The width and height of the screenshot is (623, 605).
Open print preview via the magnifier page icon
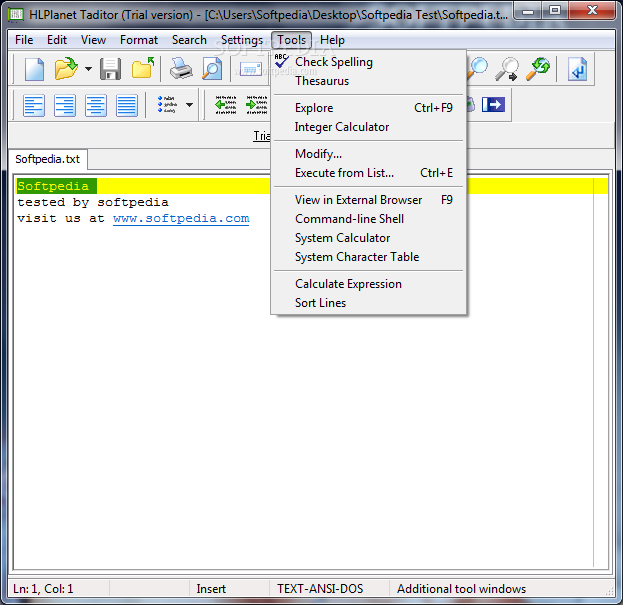(x=212, y=69)
